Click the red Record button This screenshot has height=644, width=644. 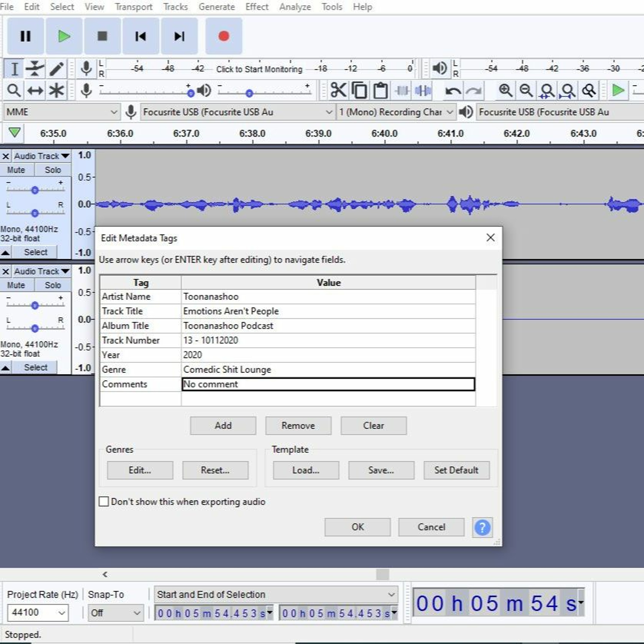pyautogui.click(x=224, y=36)
